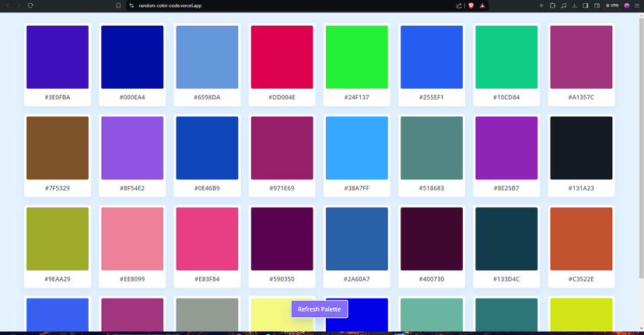Screen dimensions: 644x335
Task: Click the share icon in address bar
Action: [459, 5]
